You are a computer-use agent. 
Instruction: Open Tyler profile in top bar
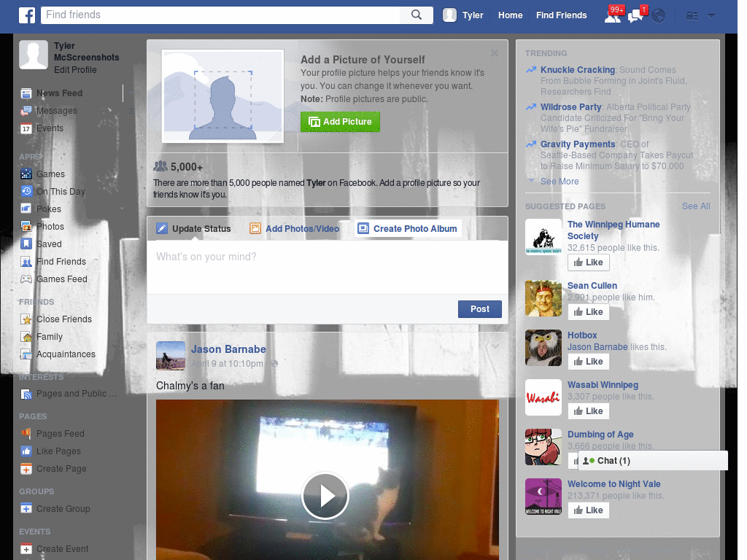[x=463, y=15]
